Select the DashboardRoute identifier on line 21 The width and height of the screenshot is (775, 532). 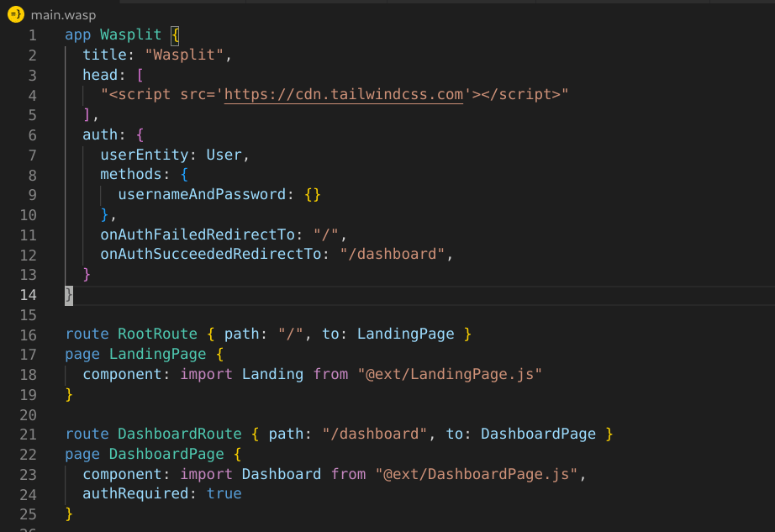179,434
